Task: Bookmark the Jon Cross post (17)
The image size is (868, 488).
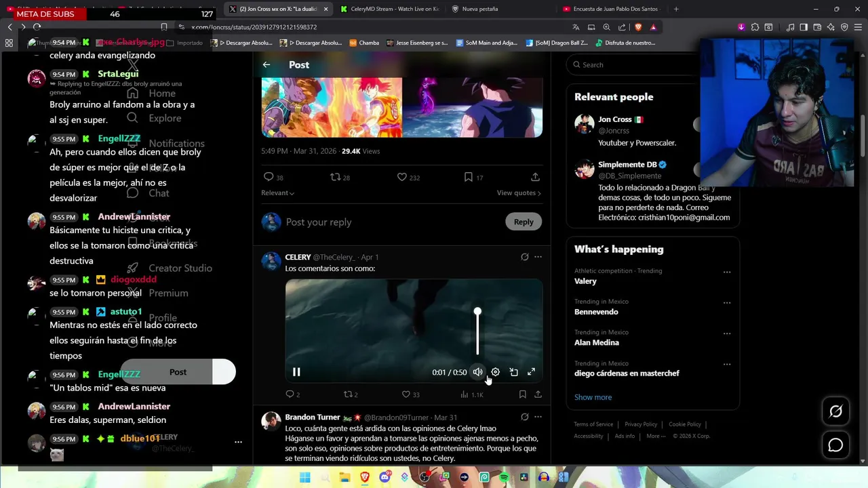Action: (473, 177)
